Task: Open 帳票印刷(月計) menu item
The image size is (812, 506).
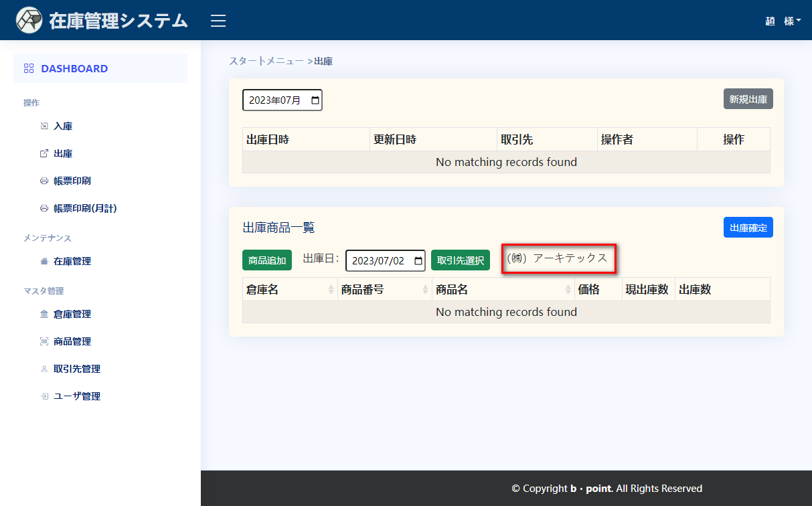Action: click(x=85, y=208)
